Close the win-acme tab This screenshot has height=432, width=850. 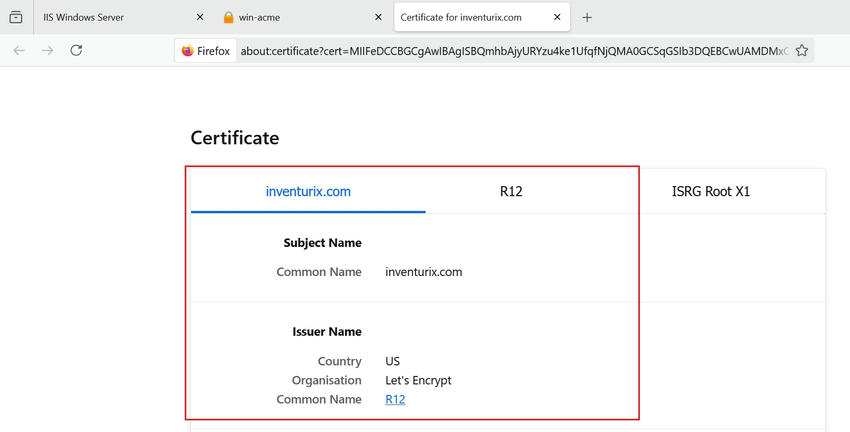click(378, 17)
